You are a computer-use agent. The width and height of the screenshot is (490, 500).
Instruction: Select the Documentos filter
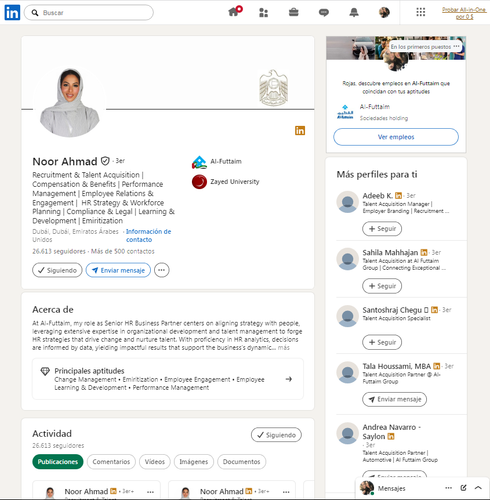241,462
